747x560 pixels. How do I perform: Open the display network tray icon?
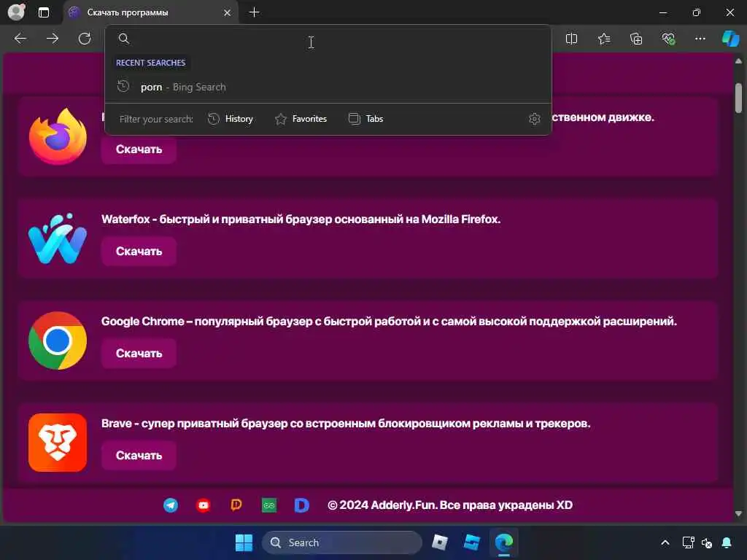pyautogui.click(x=688, y=542)
